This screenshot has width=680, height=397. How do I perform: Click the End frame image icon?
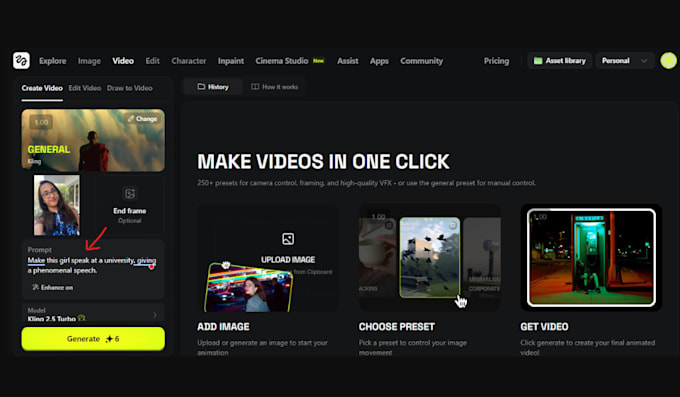click(130, 194)
